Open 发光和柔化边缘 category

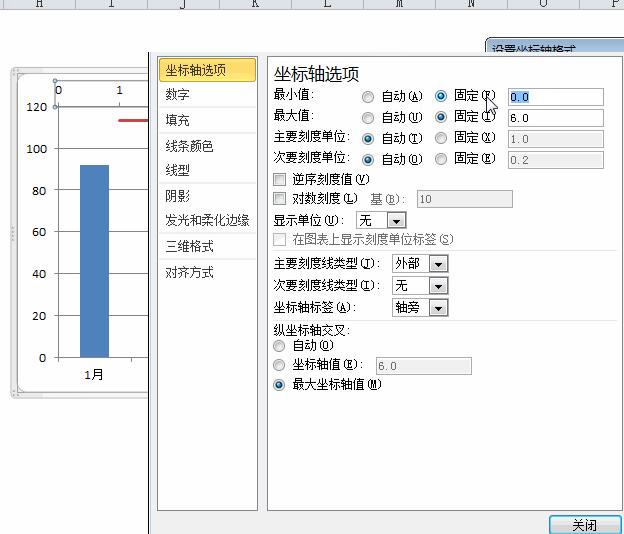(x=207, y=220)
